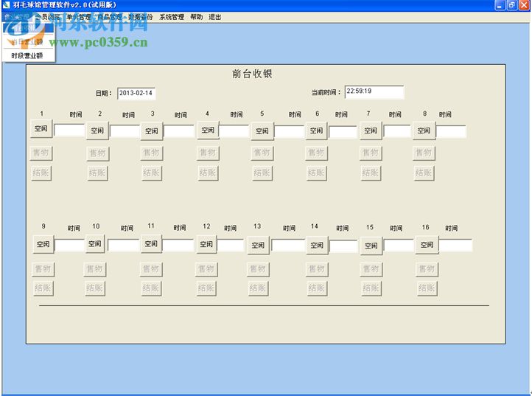Focus the time field for court 1

tap(69, 130)
